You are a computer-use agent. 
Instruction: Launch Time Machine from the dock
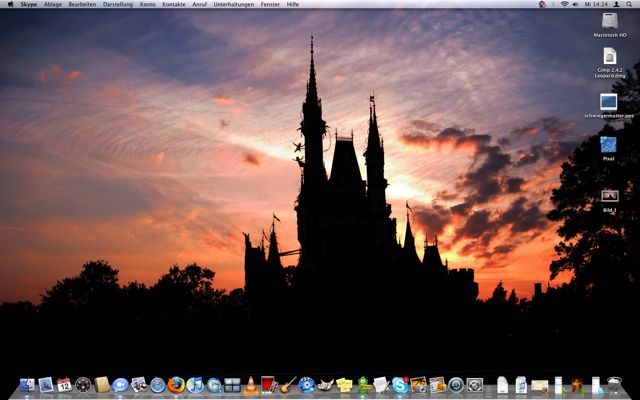(x=456, y=385)
